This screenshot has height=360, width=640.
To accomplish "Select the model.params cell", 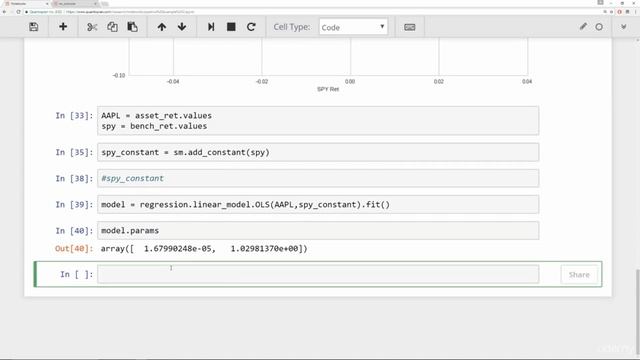I will coord(318,231).
